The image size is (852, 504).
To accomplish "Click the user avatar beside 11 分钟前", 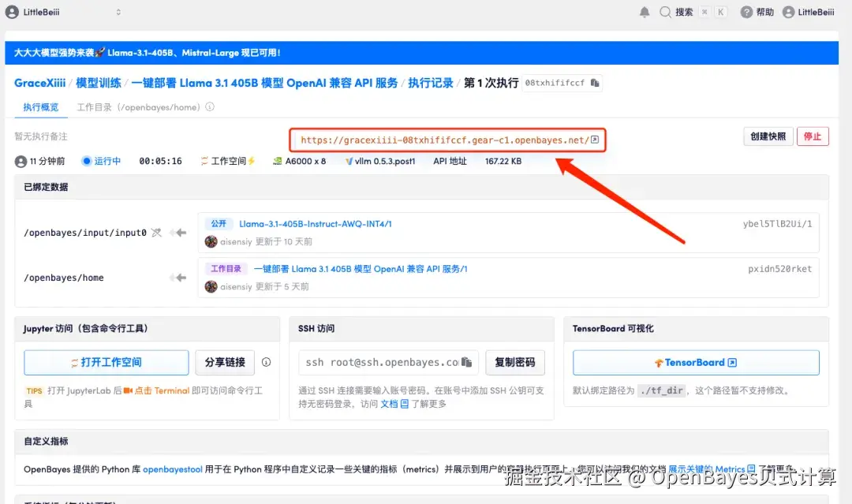I will pyautogui.click(x=21, y=162).
